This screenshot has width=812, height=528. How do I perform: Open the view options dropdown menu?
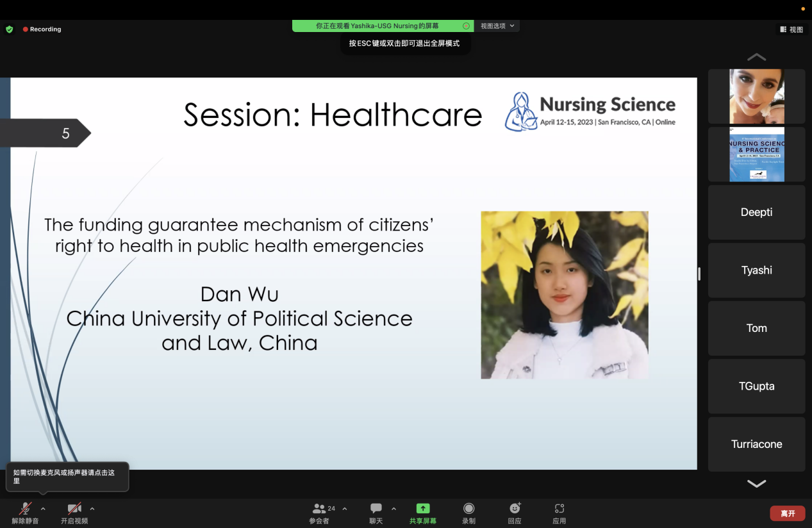point(497,26)
